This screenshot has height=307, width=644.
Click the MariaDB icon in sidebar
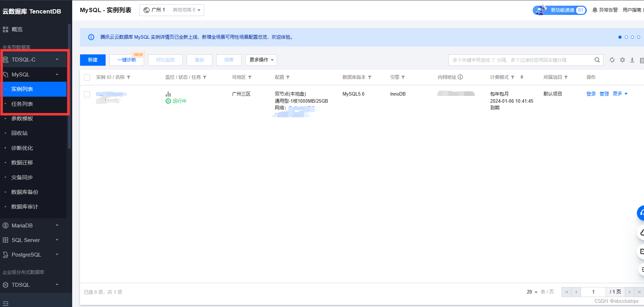[x=5, y=226]
